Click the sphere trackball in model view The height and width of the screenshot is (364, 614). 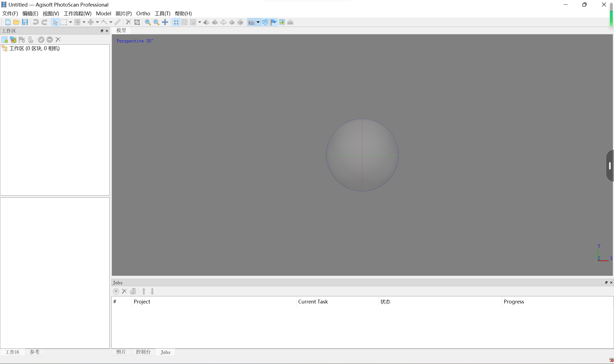click(x=362, y=155)
